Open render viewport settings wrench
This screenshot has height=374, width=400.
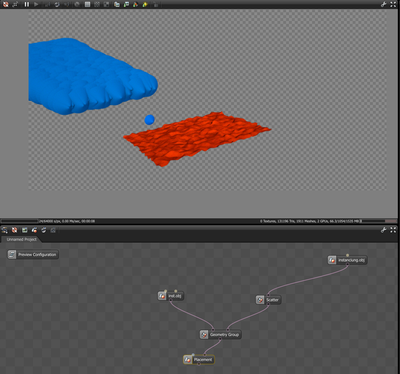coord(384,4)
